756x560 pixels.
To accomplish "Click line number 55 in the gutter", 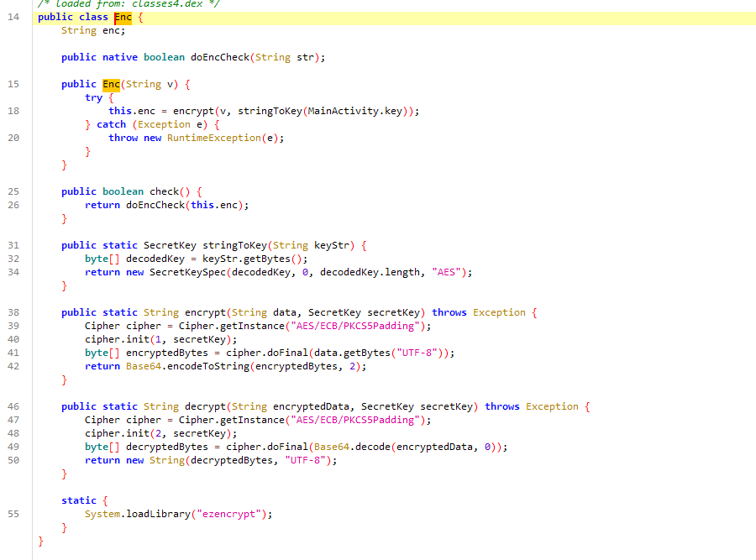I will click(x=13, y=514).
